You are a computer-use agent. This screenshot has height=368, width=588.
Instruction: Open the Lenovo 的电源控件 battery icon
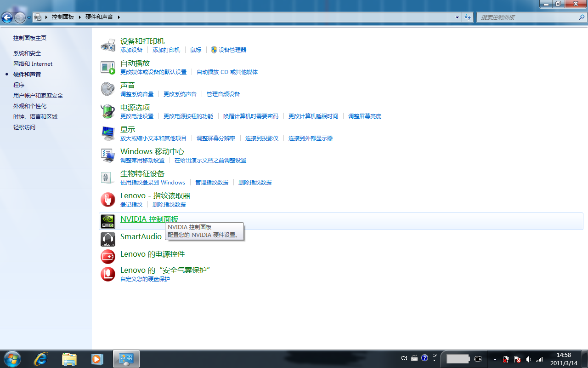tap(108, 256)
